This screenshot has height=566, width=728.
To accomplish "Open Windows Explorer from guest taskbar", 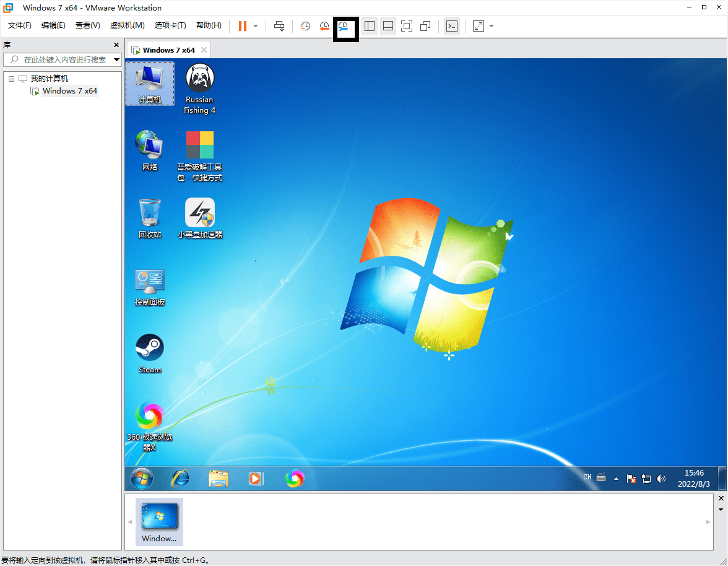I will click(x=218, y=478).
